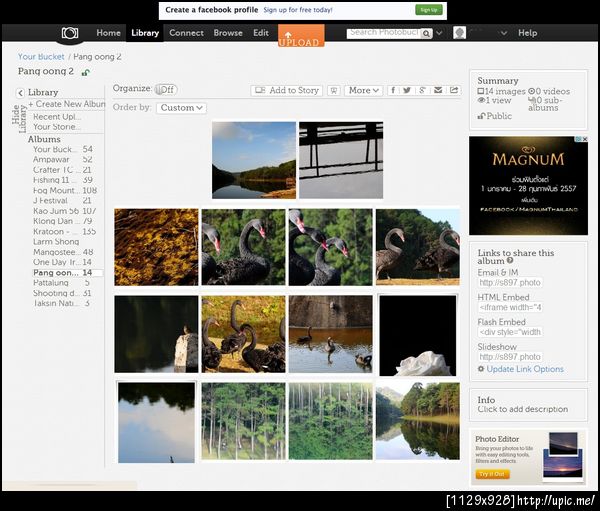Share album on Google Plus icon
The image size is (600, 511).
[422, 90]
